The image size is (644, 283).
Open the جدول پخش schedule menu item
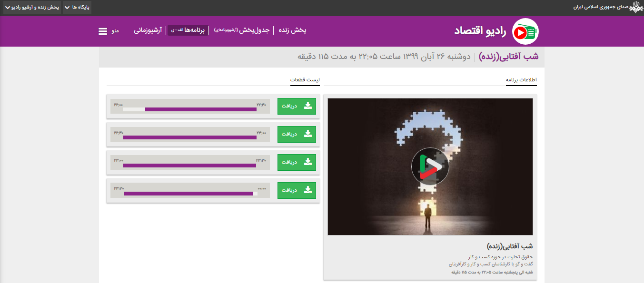point(242,30)
